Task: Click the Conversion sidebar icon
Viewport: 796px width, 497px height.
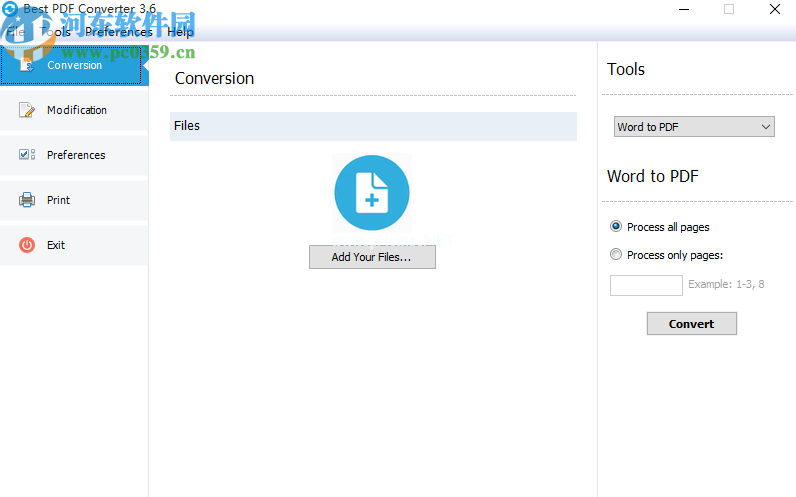Action: (27, 65)
